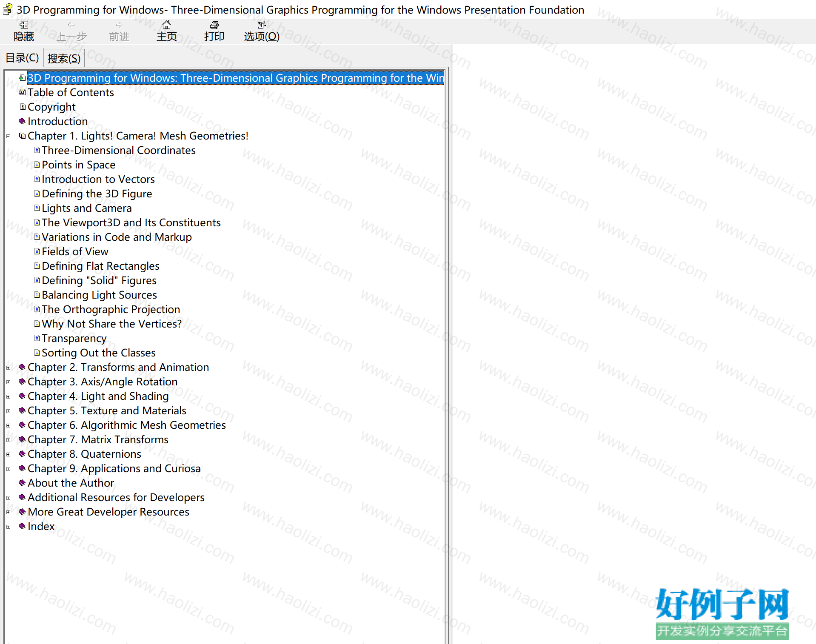Select Chapter 4. Light and Shading
Image resolution: width=816 pixels, height=644 pixels.
98,396
